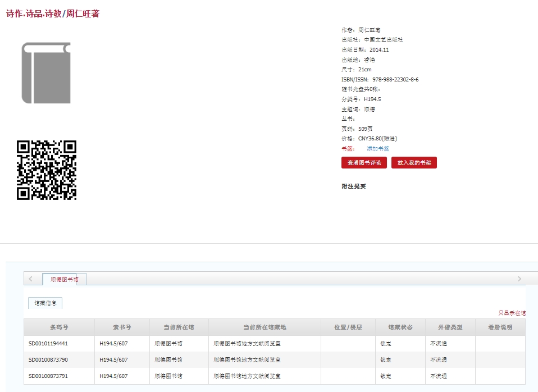Select barcode SD00100873791 row
This screenshot has width=538, height=392.
tap(48, 376)
